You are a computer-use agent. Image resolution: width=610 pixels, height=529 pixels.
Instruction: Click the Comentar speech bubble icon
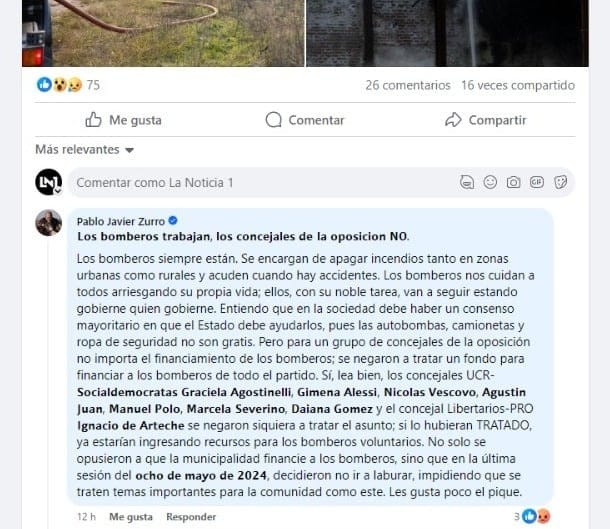(x=273, y=120)
